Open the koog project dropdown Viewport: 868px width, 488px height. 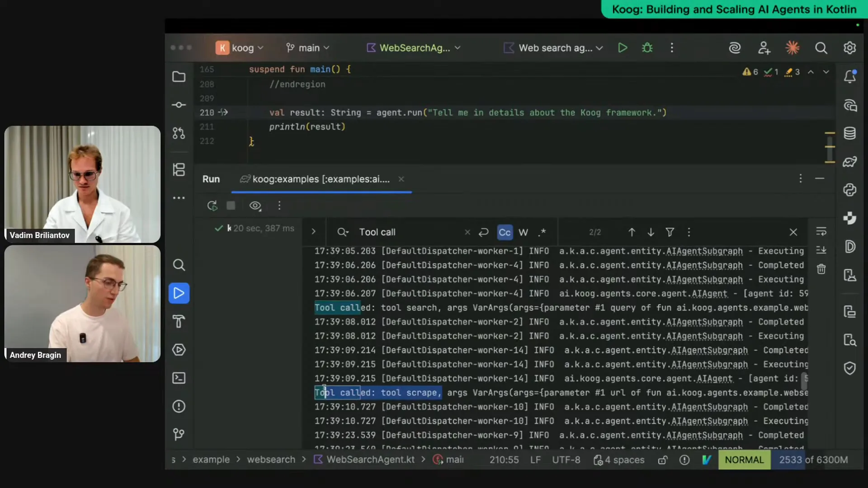click(x=240, y=48)
